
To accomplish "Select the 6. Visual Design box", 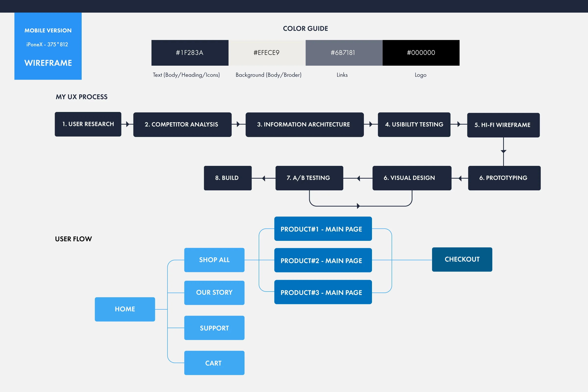I will click(412, 178).
